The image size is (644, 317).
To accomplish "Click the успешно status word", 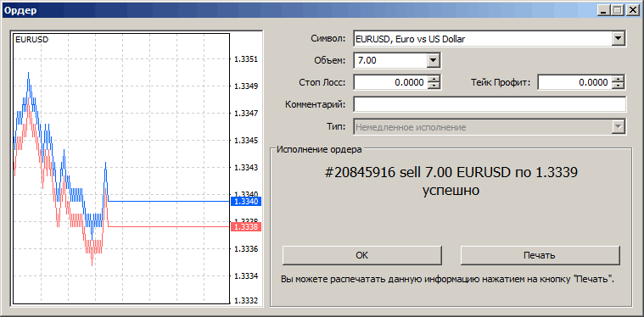I will (x=451, y=191).
